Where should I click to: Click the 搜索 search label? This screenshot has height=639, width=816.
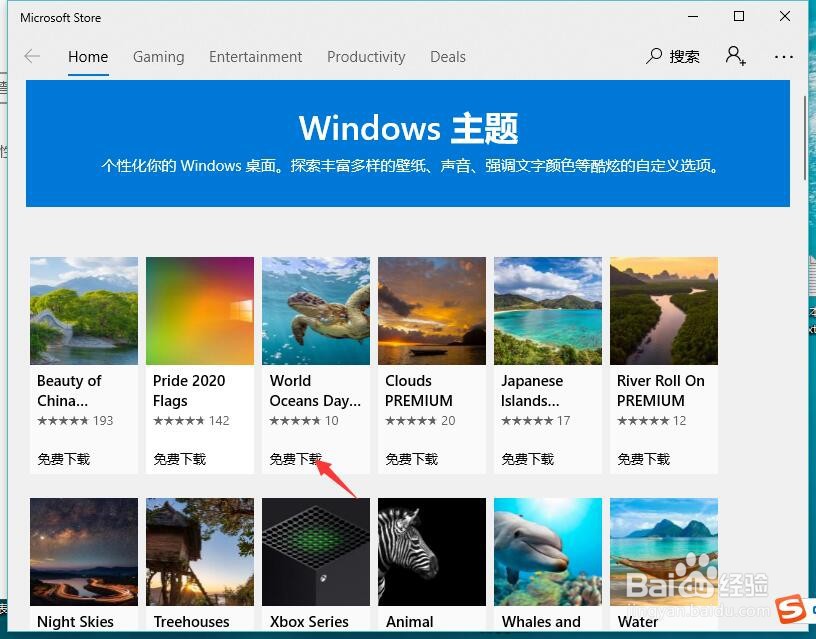(684, 56)
